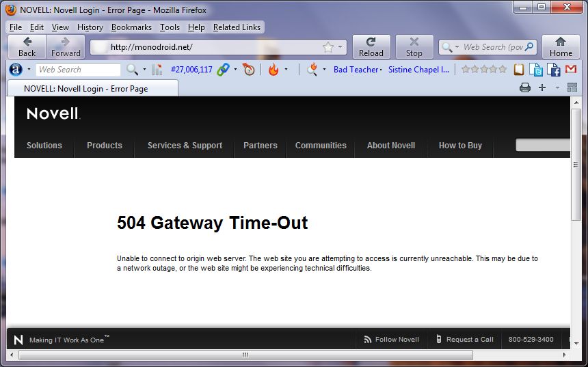
Task: Click the blue search go magnifier icon
Action: (529, 47)
